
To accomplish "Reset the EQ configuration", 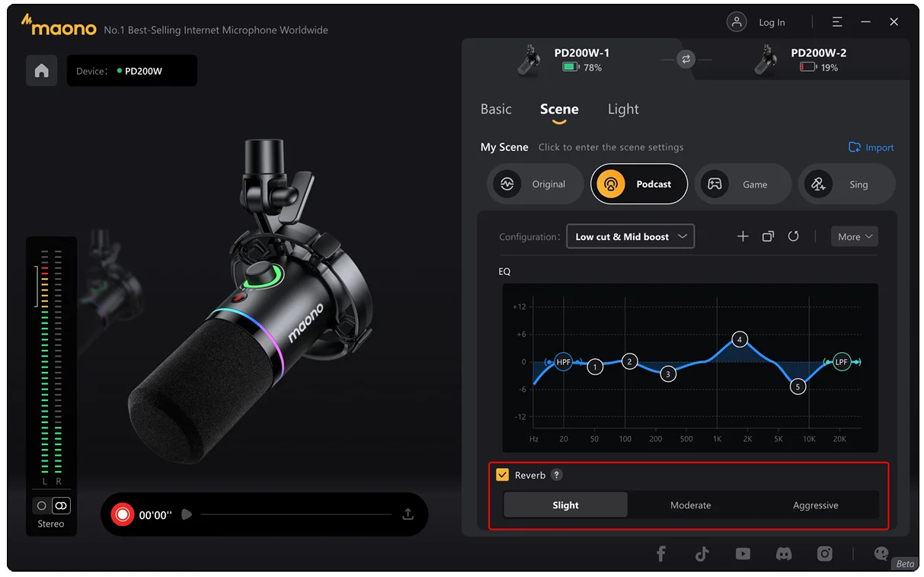I will [x=794, y=236].
